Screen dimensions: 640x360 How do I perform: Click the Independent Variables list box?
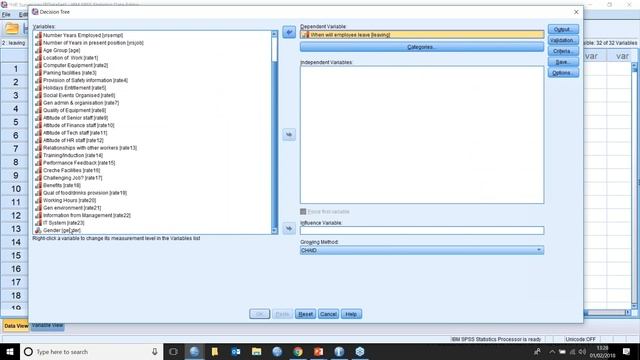coord(422,135)
